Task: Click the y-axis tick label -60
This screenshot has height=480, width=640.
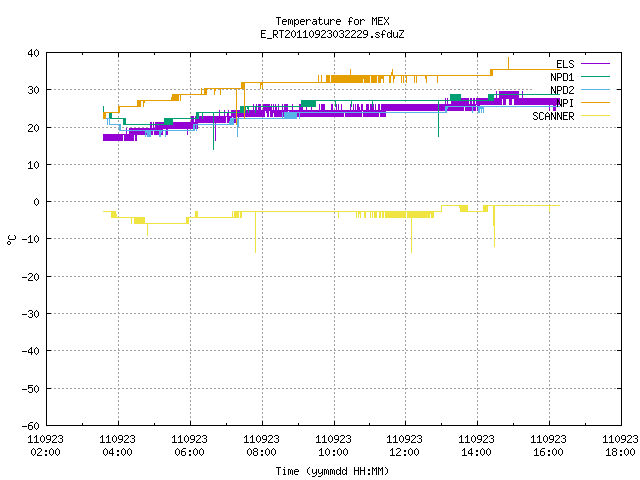Action: (31, 426)
